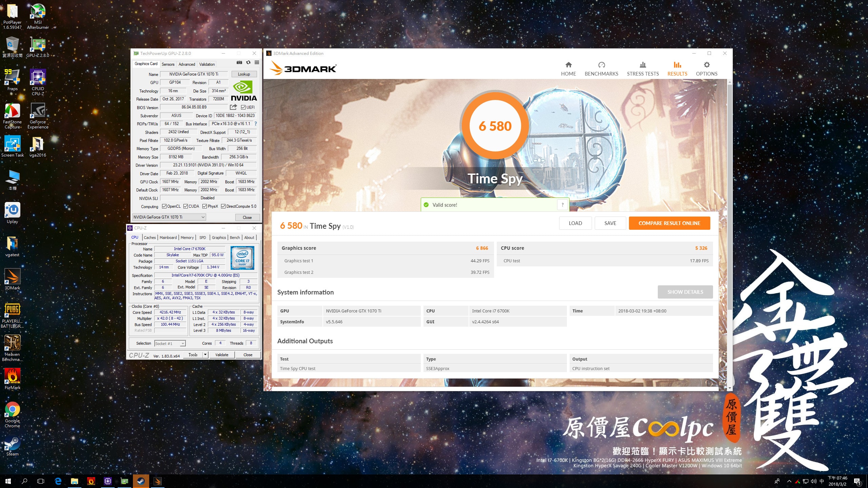Open the vgatest desktop icon
The height and width of the screenshot is (488, 868).
pyautogui.click(x=13, y=246)
